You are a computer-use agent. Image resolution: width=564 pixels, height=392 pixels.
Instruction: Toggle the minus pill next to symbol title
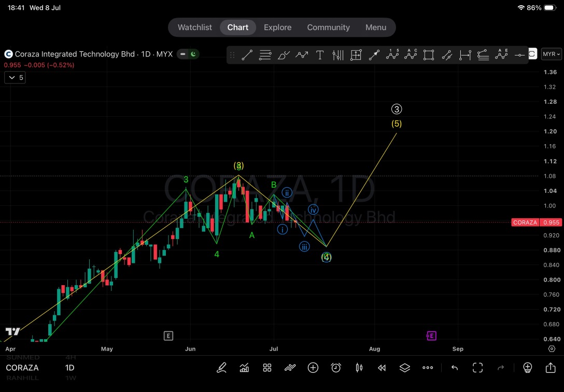pyautogui.click(x=182, y=54)
